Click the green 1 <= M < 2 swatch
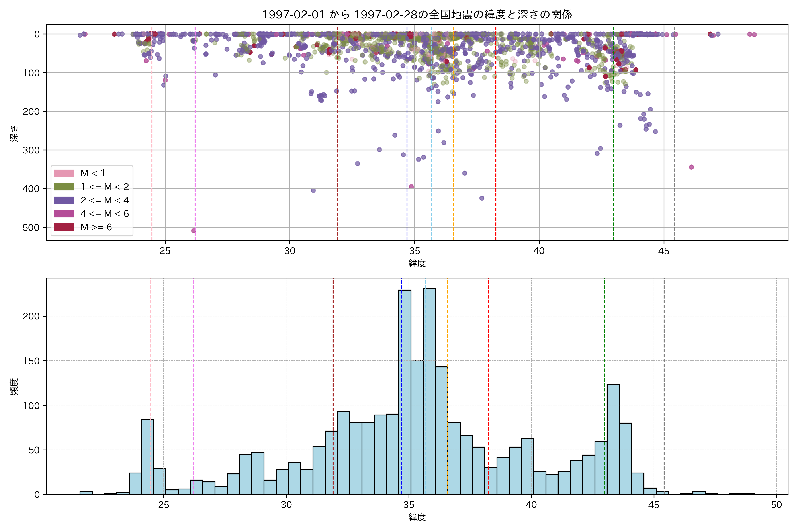The width and height of the screenshot is (798, 532). point(64,187)
